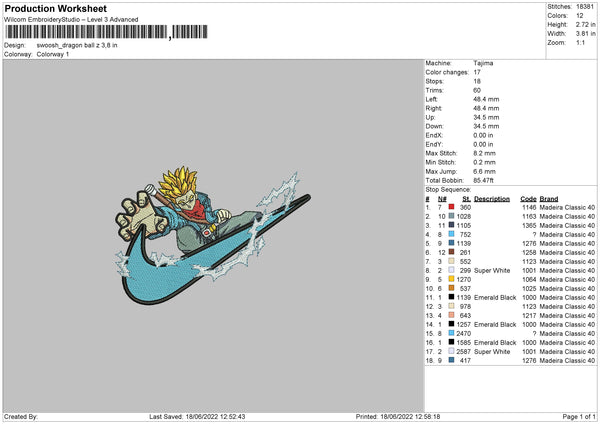The image size is (600, 424).
Task: Choose the orange swatch in stop row 10
Action: coord(452,288)
